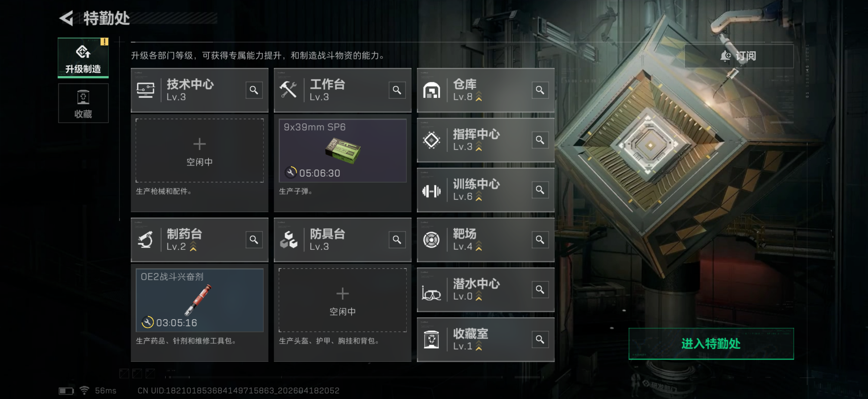This screenshot has width=868, height=399.
Task: Select the 仓库 Lv.8 department header
Action: [485, 90]
